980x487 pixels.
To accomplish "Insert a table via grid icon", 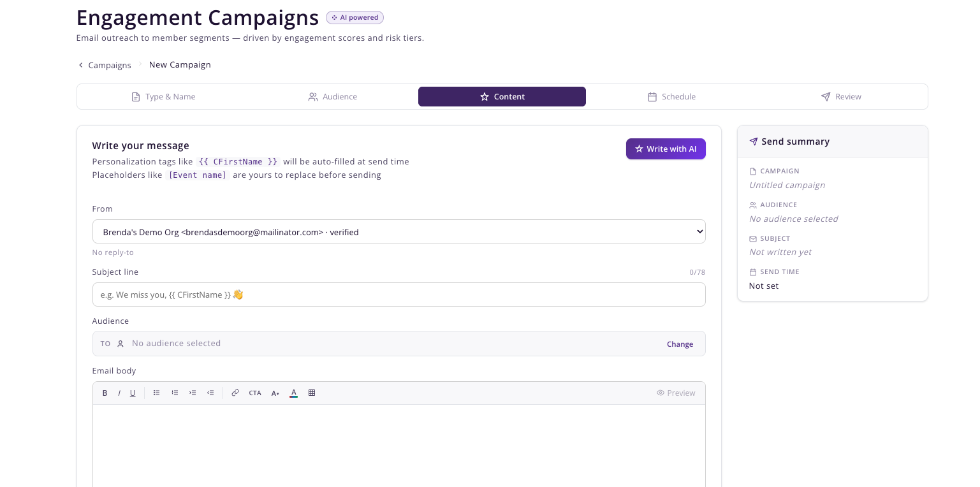I will 312,393.
